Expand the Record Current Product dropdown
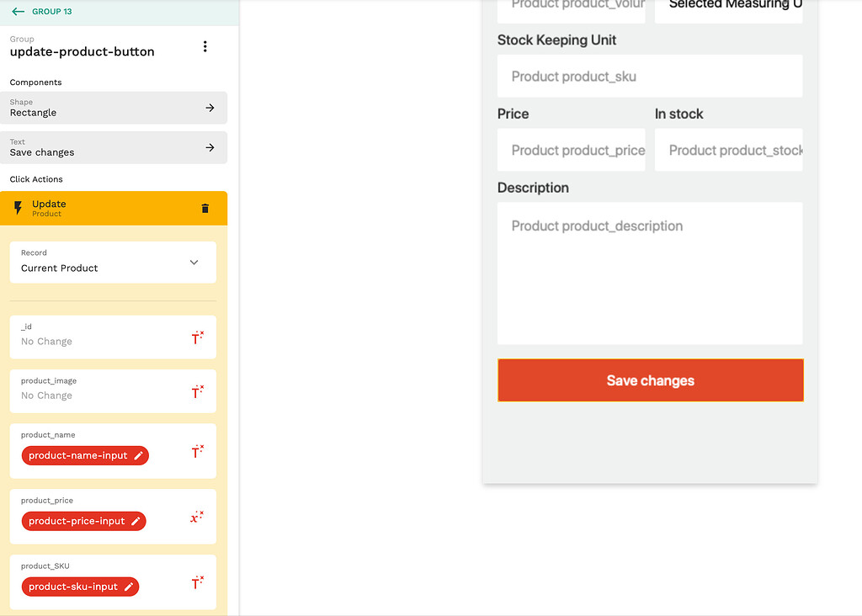 pyautogui.click(x=194, y=262)
